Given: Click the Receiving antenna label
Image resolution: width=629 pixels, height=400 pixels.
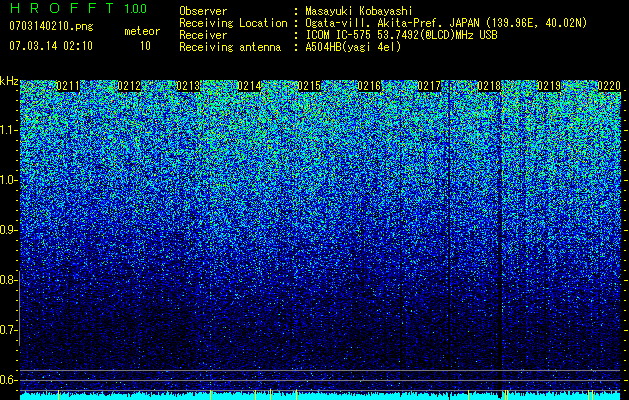Looking at the screenshot, I should [230, 47].
